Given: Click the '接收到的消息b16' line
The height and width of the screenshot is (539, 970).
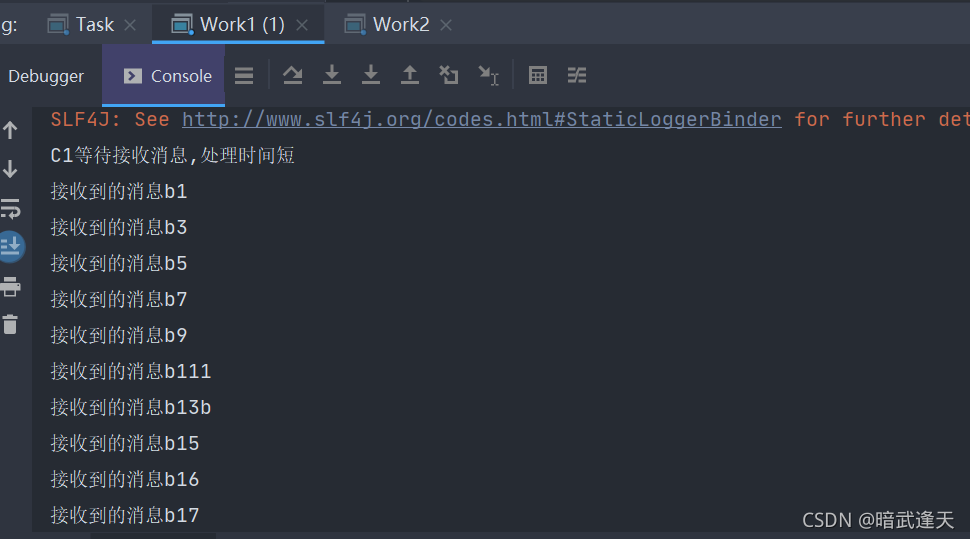Looking at the screenshot, I should click(124, 478).
